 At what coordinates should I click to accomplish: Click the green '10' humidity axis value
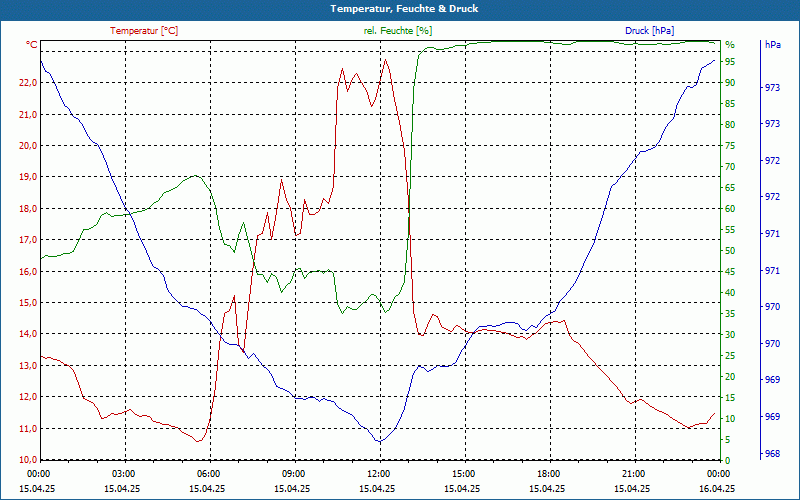[x=730, y=418]
